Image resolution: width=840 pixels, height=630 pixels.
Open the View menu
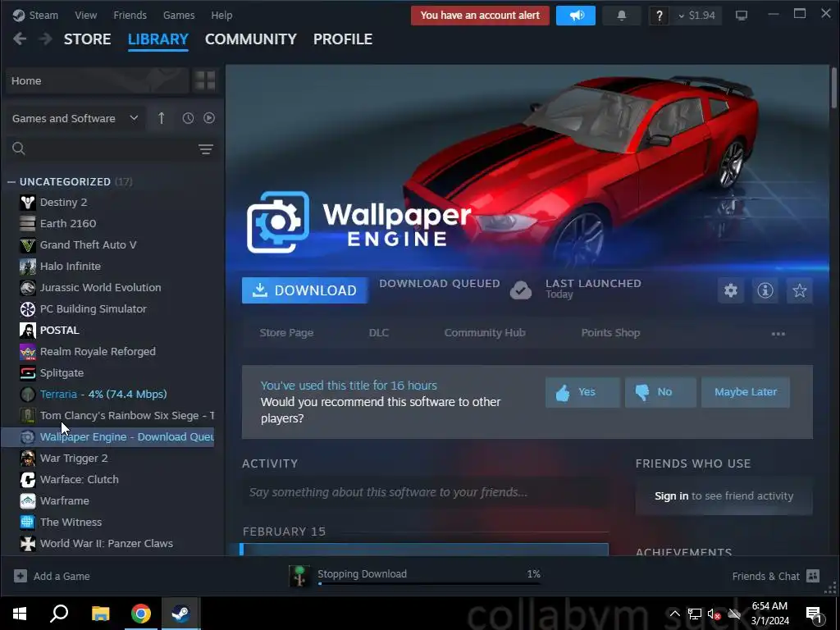coord(85,15)
